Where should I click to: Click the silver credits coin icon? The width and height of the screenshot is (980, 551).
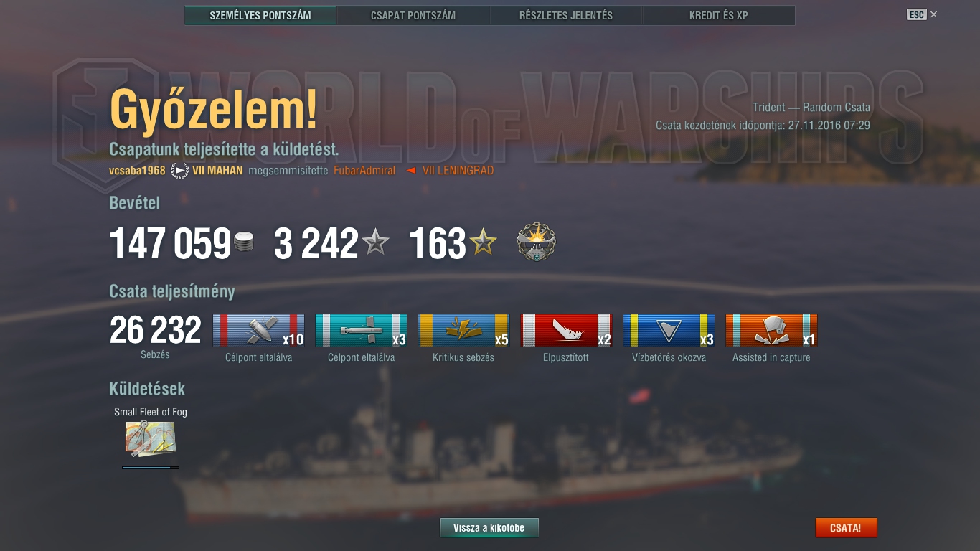point(244,242)
